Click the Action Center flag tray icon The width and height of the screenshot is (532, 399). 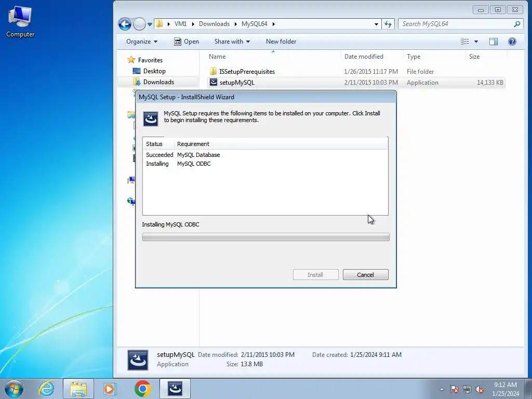(455, 389)
